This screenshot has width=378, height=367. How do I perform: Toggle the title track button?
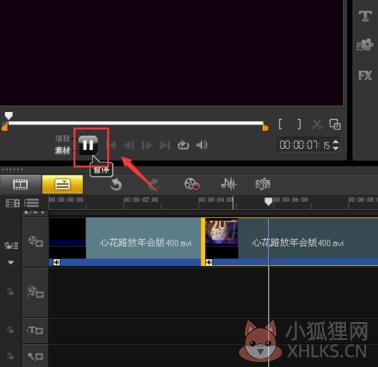coord(35,330)
